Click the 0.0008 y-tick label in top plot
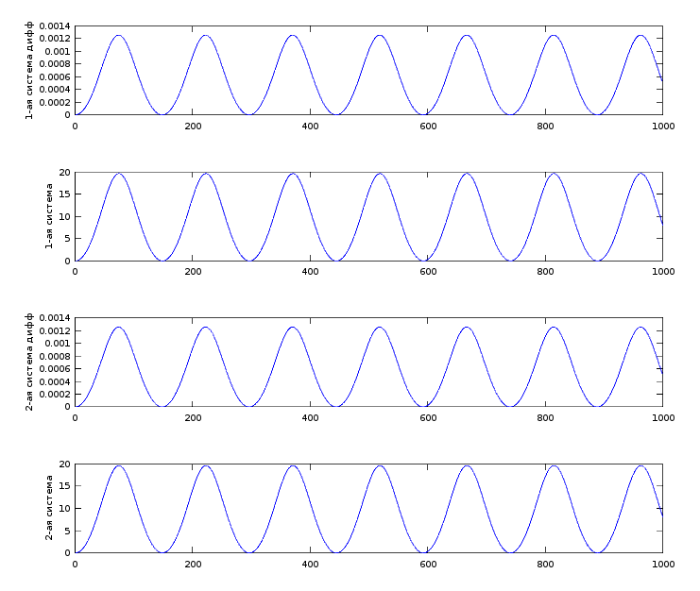This screenshot has height=591, width=700. [x=53, y=64]
